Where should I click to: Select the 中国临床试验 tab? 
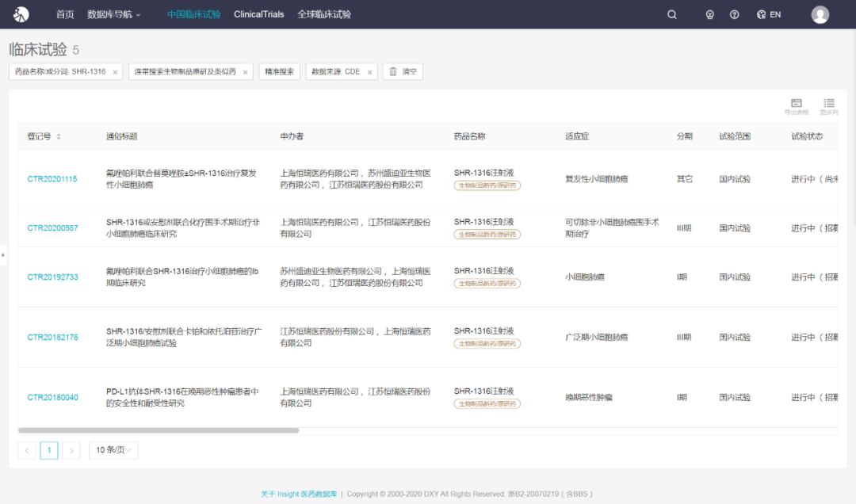point(194,15)
